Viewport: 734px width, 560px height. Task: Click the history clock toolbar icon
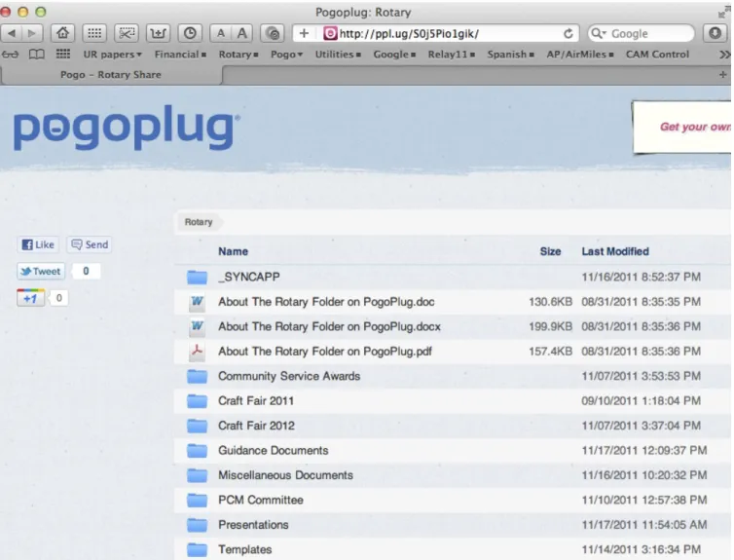click(190, 33)
